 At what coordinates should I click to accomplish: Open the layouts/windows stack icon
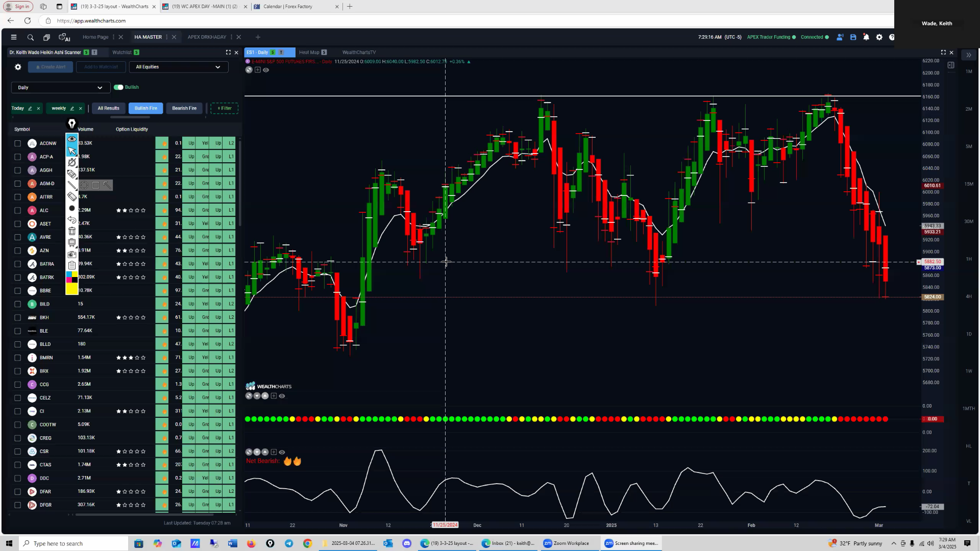point(46,37)
